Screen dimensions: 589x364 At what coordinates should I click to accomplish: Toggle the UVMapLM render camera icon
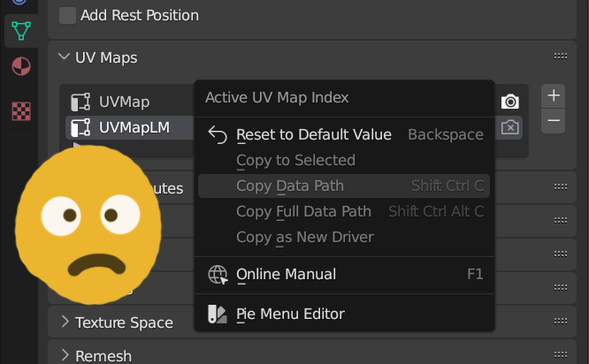coord(509,127)
